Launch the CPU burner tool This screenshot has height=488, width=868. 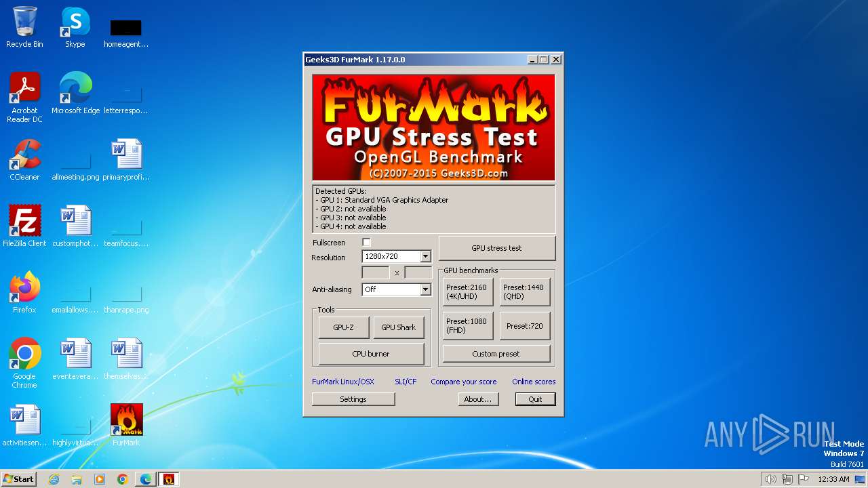click(x=371, y=354)
